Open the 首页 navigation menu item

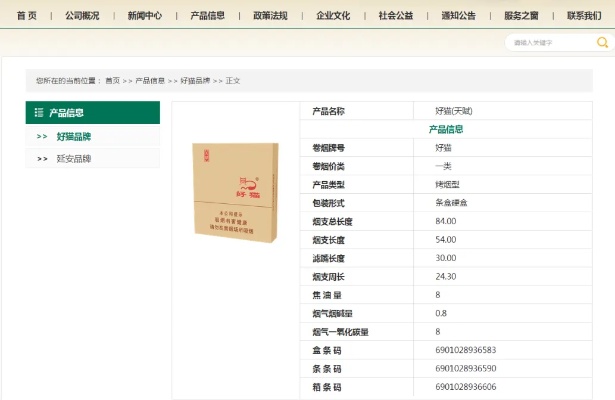27,16
